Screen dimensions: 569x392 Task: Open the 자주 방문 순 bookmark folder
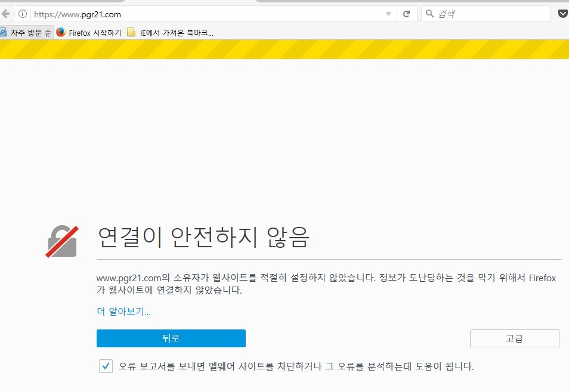point(26,33)
